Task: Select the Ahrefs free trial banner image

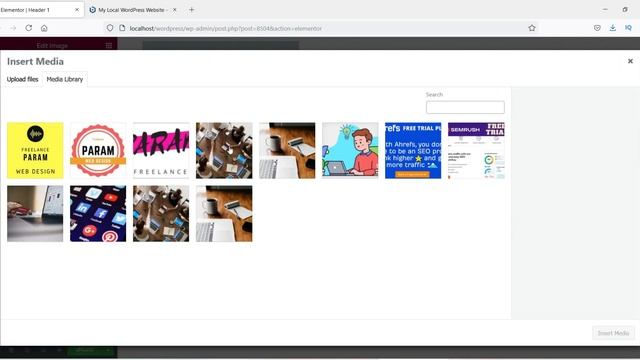Action: point(413,150)
